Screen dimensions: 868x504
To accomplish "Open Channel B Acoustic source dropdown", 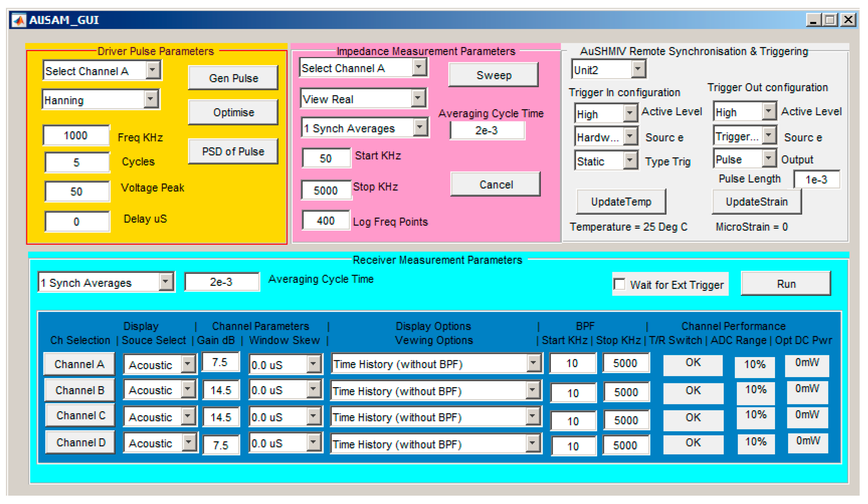I will pyautogui.click(x=188, y=389).
